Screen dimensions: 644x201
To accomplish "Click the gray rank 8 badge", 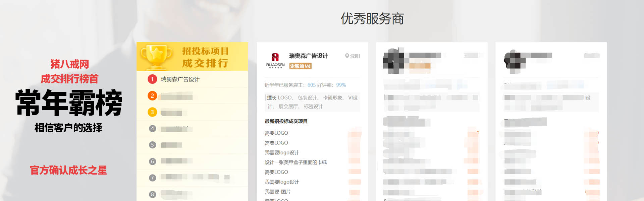I will point(152,194).
